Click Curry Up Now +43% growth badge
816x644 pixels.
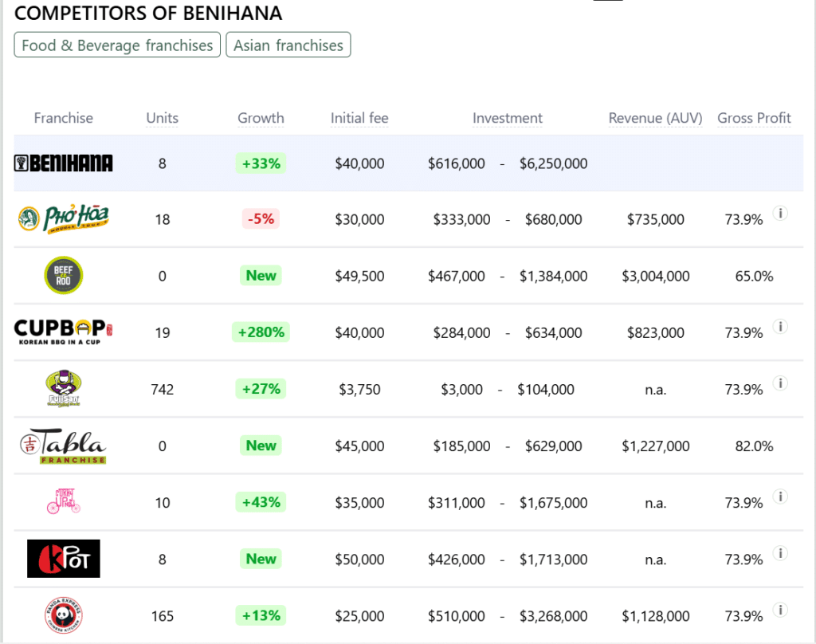[x=261, y=502]
